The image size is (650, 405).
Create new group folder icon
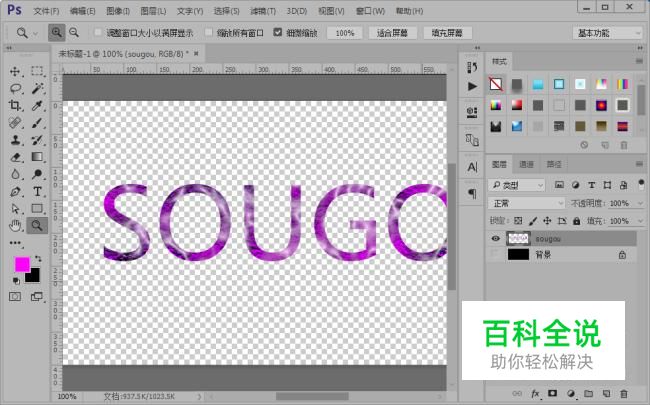click(588, 393)
